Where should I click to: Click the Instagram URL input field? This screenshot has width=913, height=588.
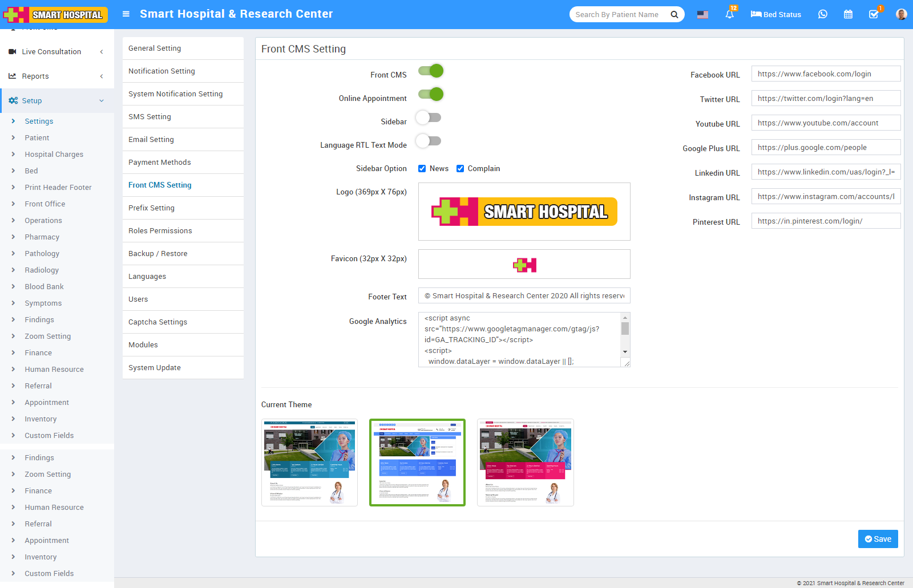tap(826, 197)
